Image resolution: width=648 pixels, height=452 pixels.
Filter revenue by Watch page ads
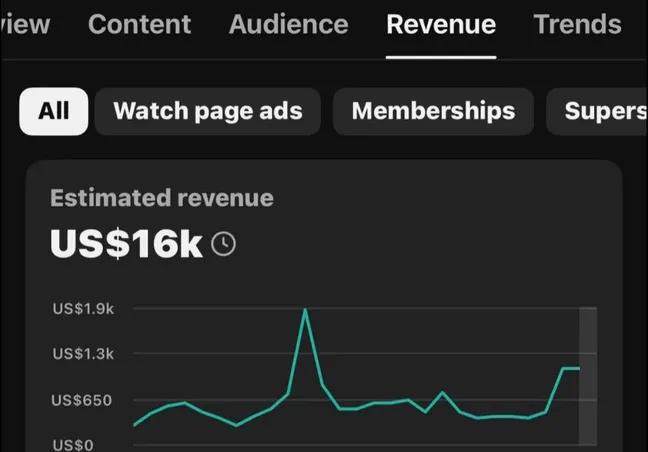207,111
